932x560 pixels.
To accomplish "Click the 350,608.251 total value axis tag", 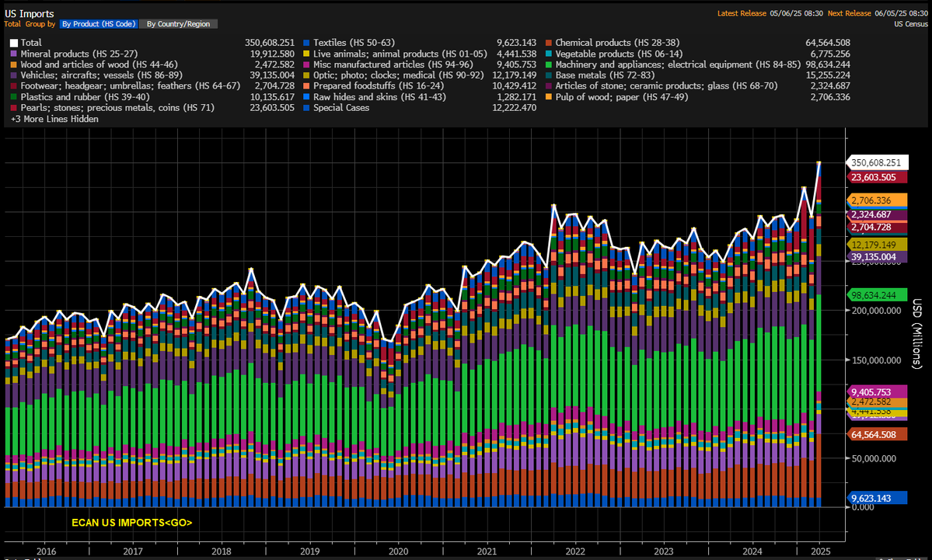I will 875,163.
